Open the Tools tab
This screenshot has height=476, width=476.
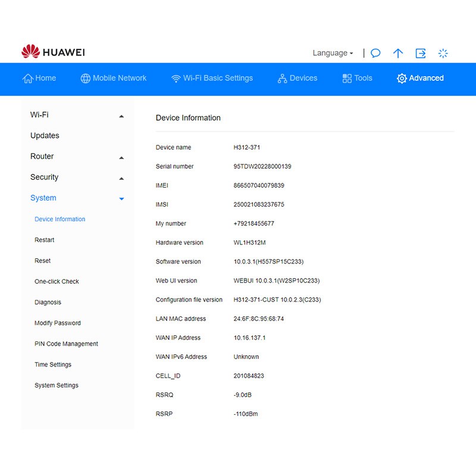point(357,78)
